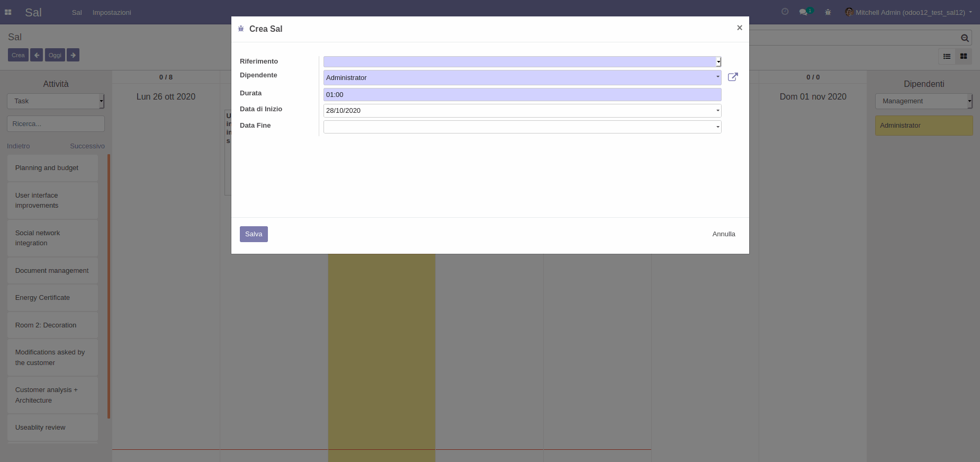Select Customer analysis + Architecture task
Viewport: 980px width, 462px height.
pyautogui.click(x=52, y=395)
